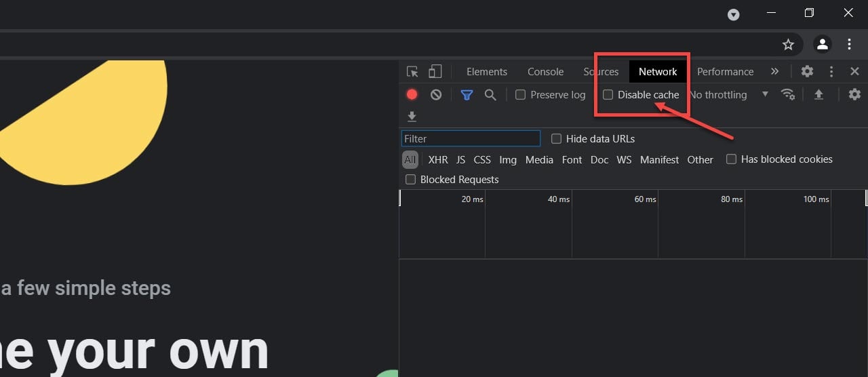Click the 100 ms timeline marker
Image resolution: width=868 pixels, height=377 pixels.
(816, 199)
